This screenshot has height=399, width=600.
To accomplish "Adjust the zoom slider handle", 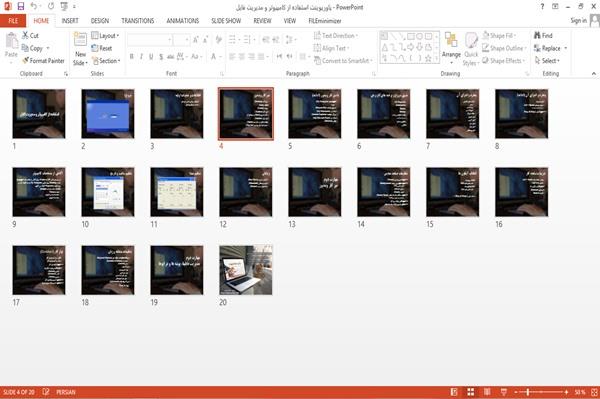I will pos(528,392).
